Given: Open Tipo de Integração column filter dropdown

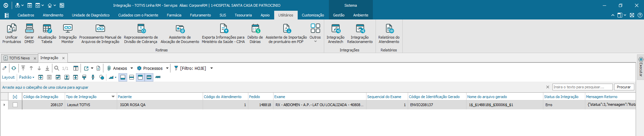Looking at the screenshot, I should 113,97.
